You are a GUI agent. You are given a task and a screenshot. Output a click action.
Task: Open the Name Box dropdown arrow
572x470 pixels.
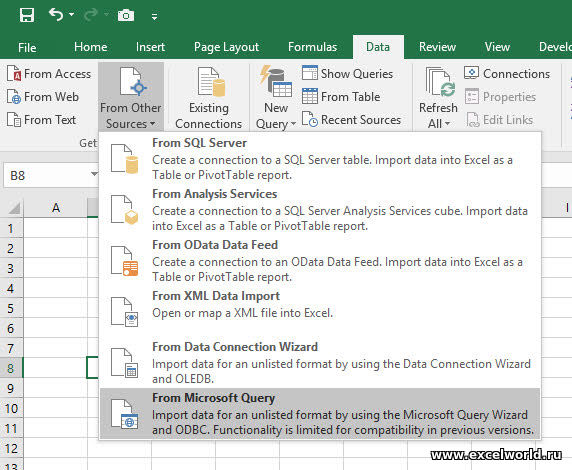(94, 174)
